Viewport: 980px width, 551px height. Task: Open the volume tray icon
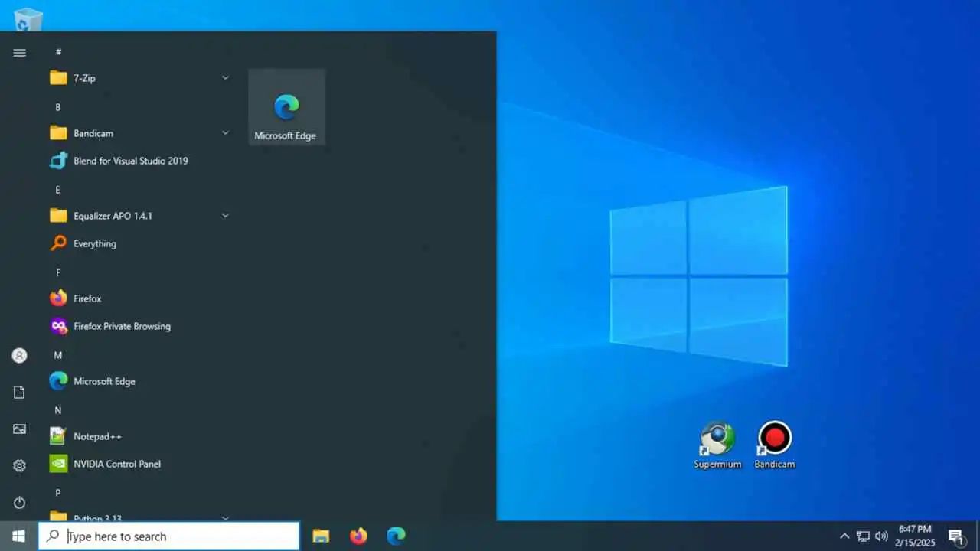tap(881, 536)
